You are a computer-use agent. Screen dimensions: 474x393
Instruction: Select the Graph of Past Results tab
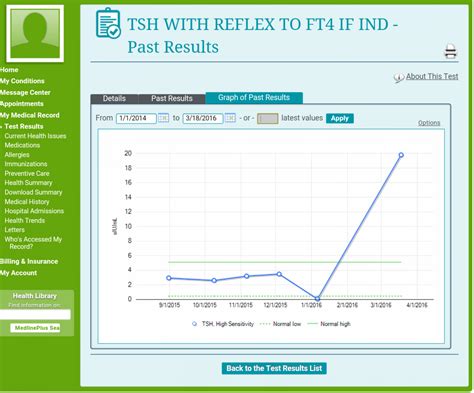point(254,98)
